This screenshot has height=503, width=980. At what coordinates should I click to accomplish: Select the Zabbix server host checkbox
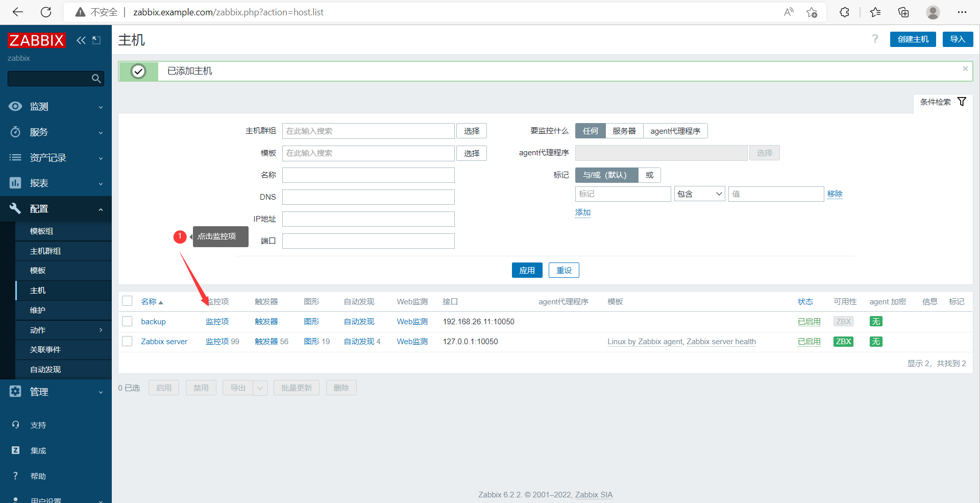pos(127,341)
